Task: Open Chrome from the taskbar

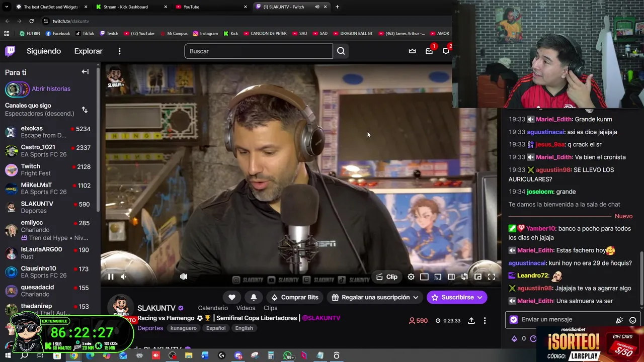Action: click(x=73, y=355)
